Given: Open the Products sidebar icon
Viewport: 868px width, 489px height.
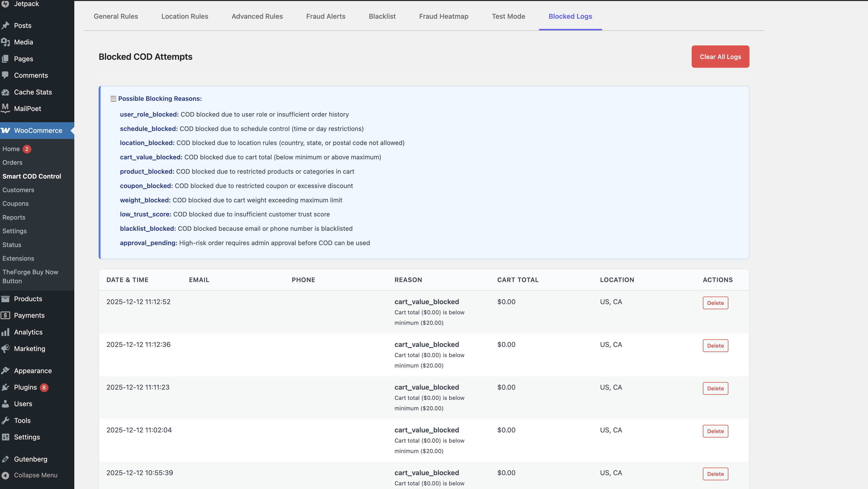Looking at the screenshot, I should pos(5,299).
